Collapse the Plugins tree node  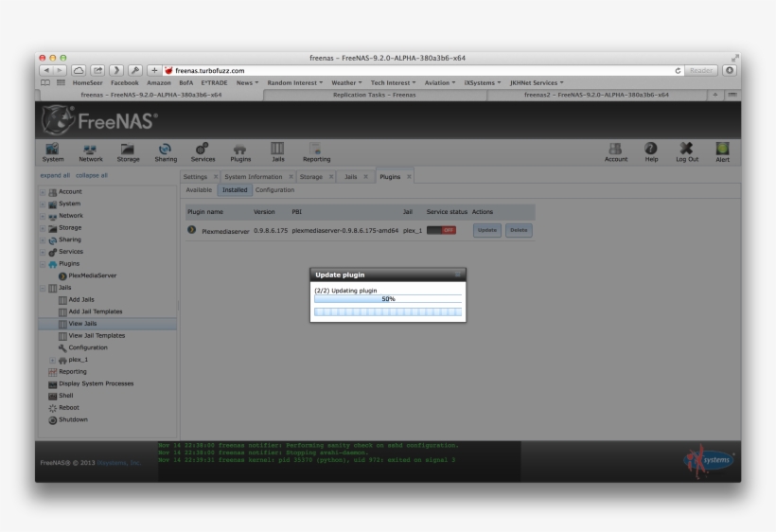point(43,264)
